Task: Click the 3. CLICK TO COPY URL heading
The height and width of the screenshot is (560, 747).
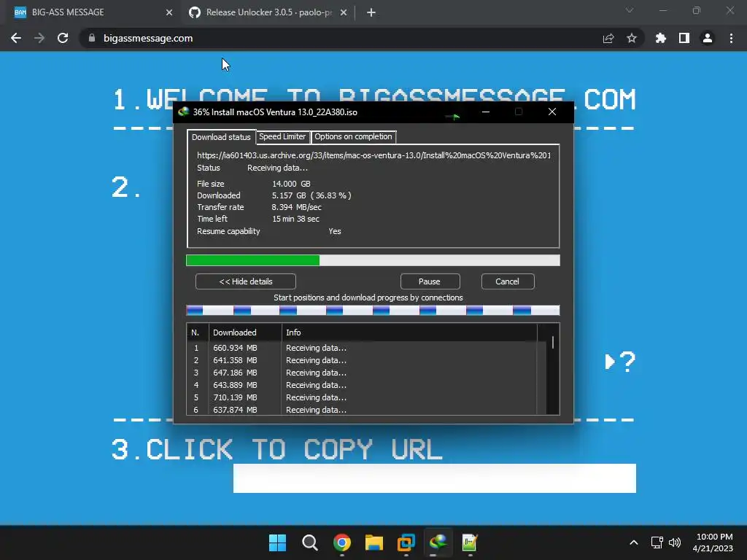Action: pyautogui.click(x=277, y=449)
